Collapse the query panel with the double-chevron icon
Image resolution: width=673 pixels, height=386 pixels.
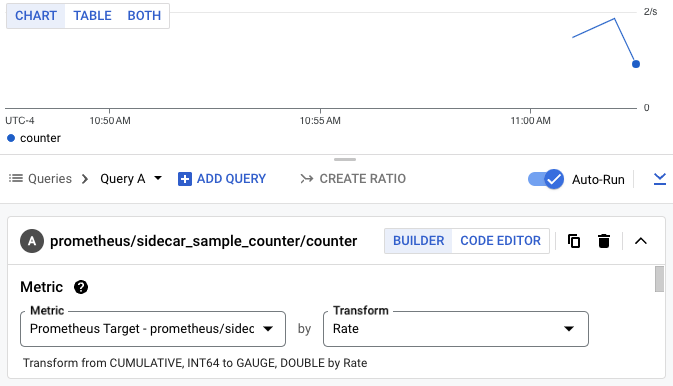(660, 179)
